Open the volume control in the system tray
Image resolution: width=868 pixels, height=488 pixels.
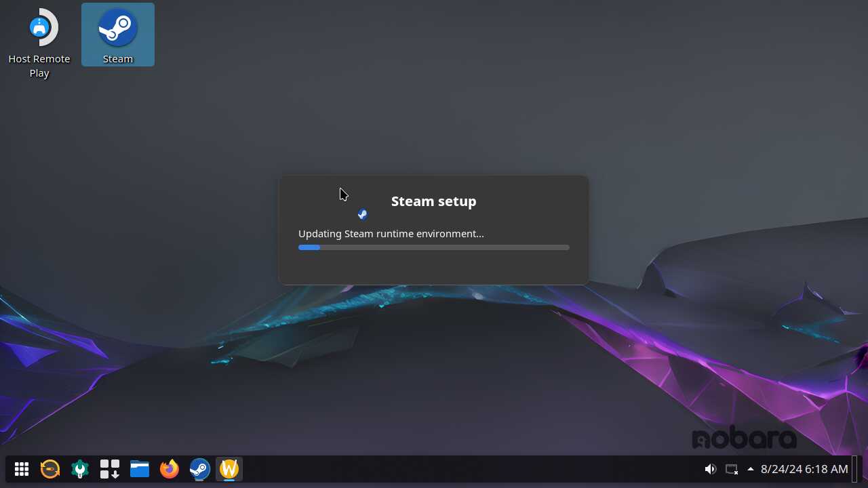(x=710, y=469)
